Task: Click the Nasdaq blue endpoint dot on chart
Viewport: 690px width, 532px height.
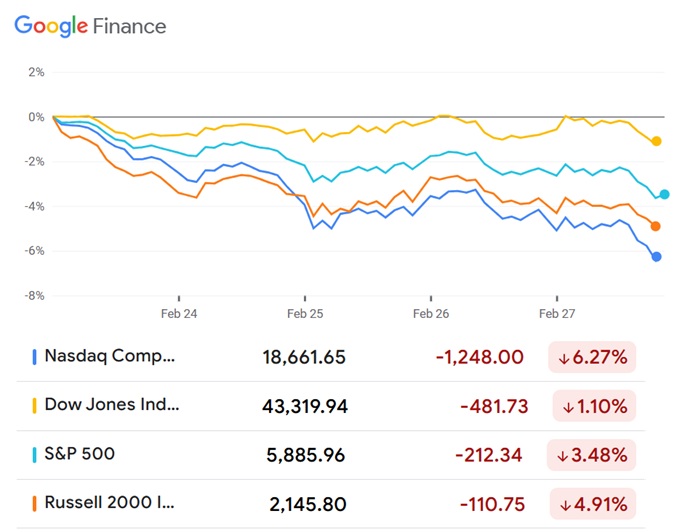Action: (x=657, y=257)
